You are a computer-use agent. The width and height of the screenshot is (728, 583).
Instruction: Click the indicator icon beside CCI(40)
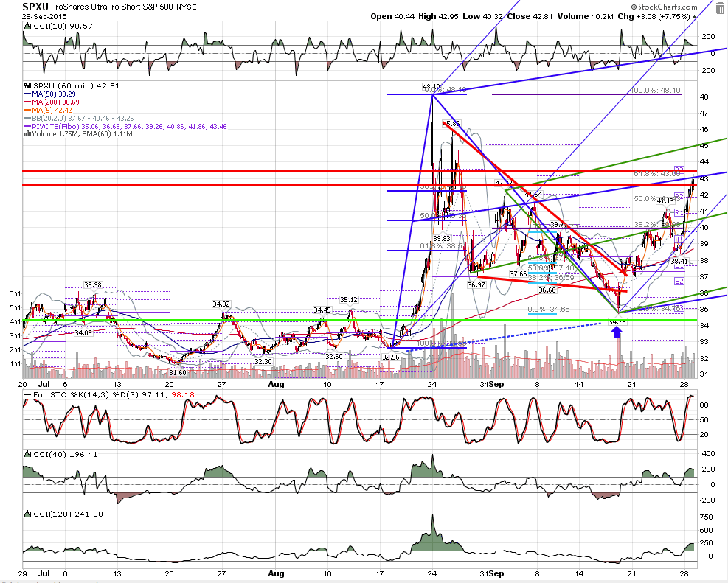(x=27, y=455)
